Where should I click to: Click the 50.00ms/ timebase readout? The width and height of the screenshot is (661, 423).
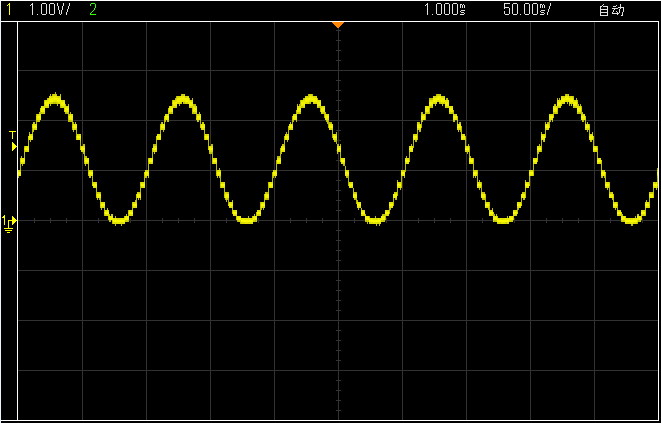(x=526, y=10)
